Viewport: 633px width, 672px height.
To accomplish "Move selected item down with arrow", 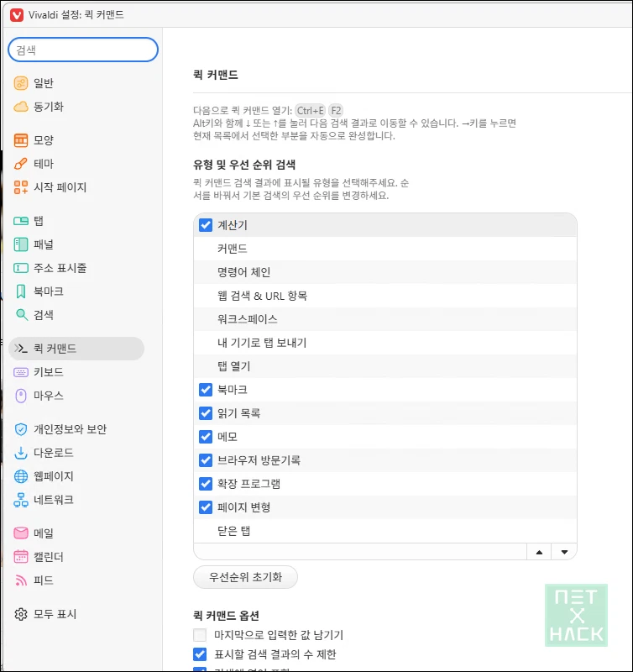I will pyautogui.click(x=564, y=552).
